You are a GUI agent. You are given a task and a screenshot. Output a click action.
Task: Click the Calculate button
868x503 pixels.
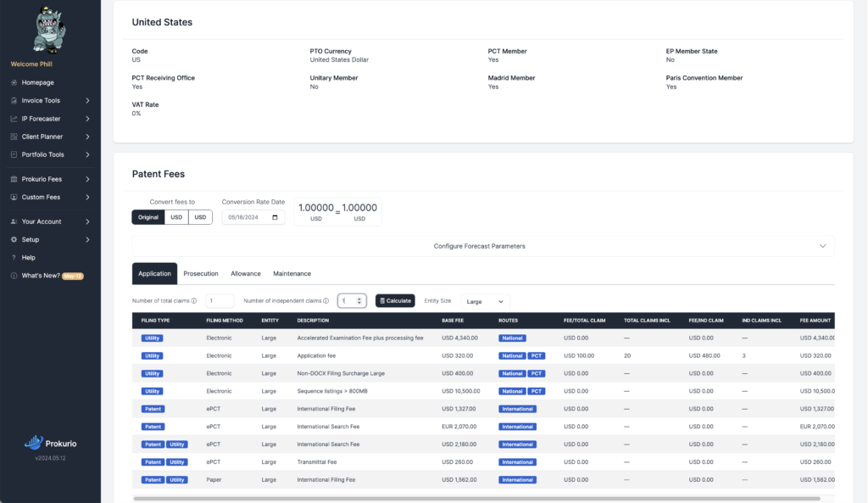395,301
